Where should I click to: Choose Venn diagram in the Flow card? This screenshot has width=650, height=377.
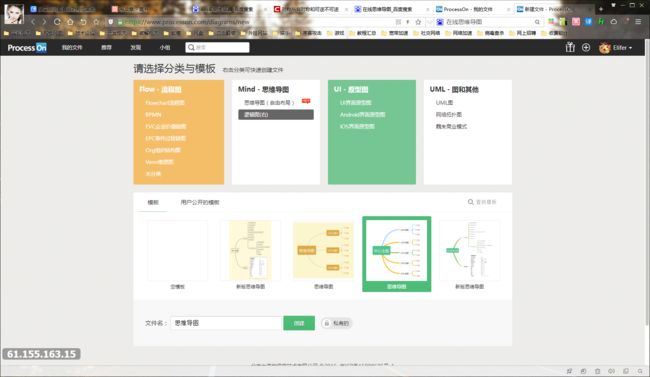click(159, 162)
